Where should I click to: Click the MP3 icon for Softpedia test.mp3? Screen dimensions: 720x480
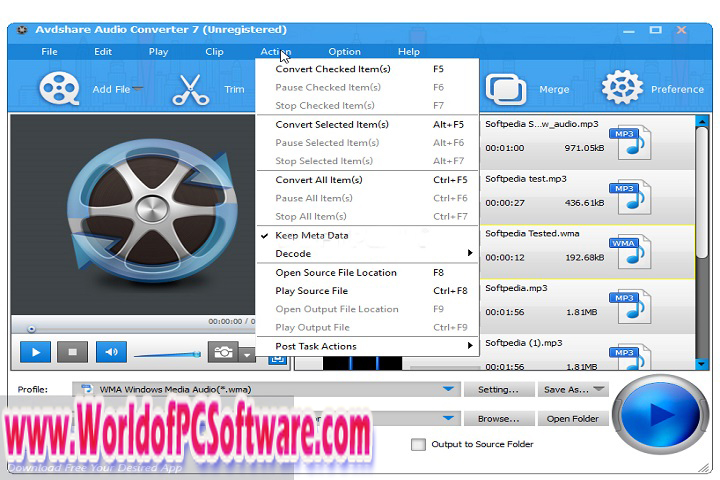click(x=630, y=197)
